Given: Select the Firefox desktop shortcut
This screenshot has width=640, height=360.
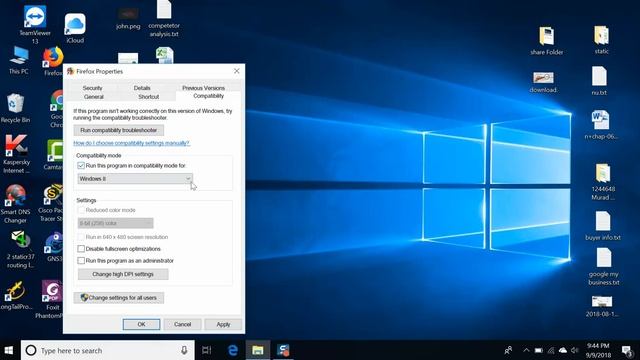Looking at the screenshot, I should point(53,57).
